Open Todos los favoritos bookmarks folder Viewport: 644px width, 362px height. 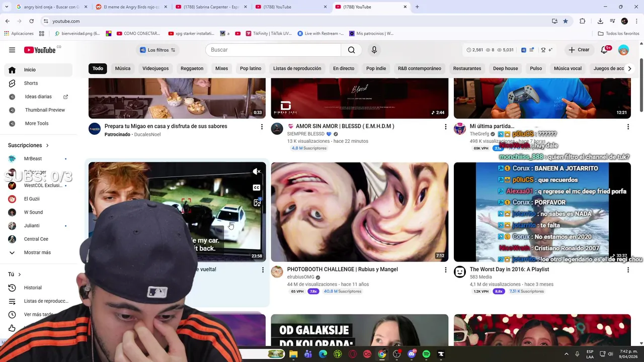[x=618, y=34]
